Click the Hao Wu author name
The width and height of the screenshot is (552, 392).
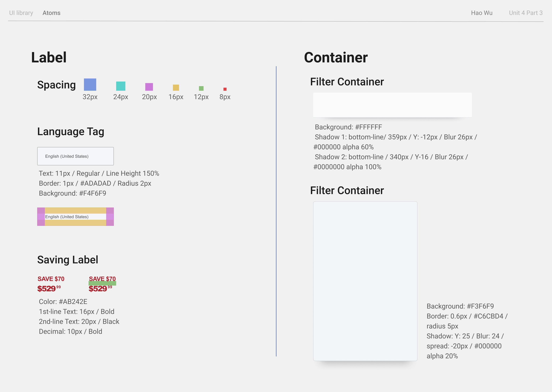(x=481, y=13)
